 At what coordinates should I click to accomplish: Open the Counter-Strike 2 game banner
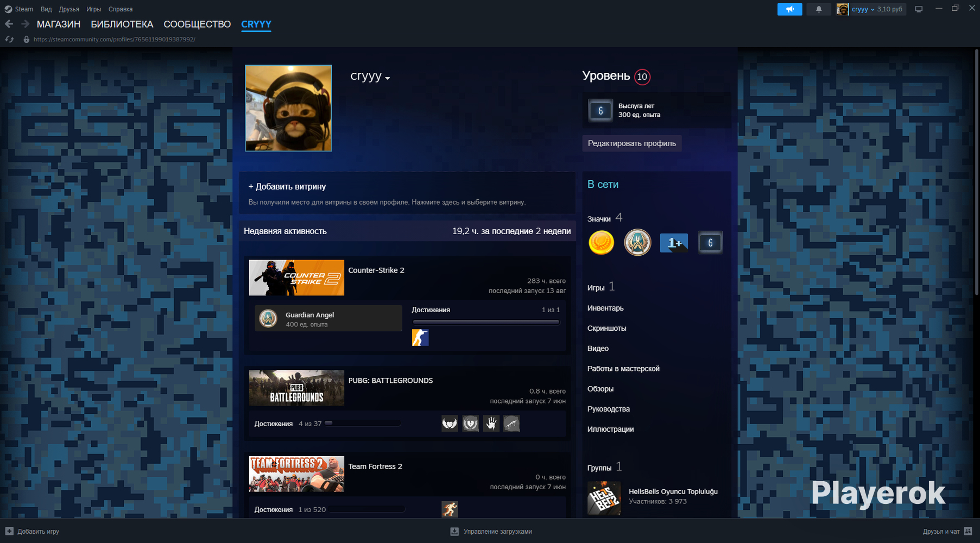tap(296, 277)
